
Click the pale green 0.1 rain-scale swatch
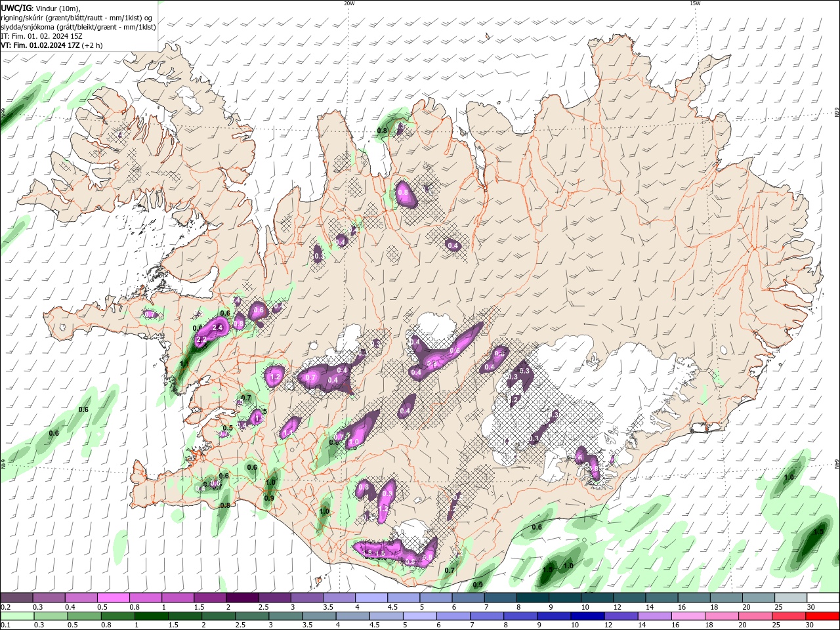click(16, 616)
